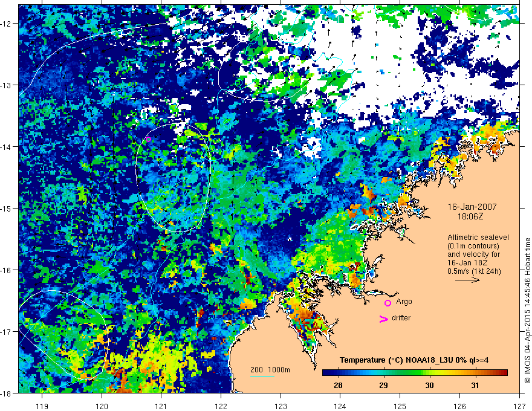Screen dimensions: 532x411
Task: Click the color bar label 29
Action: pyautogui.click(x=384, y=385)
